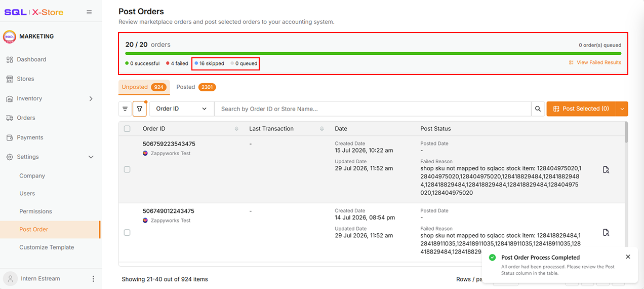644x289 pixels.
Task: Click Dashboard grid icon
Action: point(10,60)
